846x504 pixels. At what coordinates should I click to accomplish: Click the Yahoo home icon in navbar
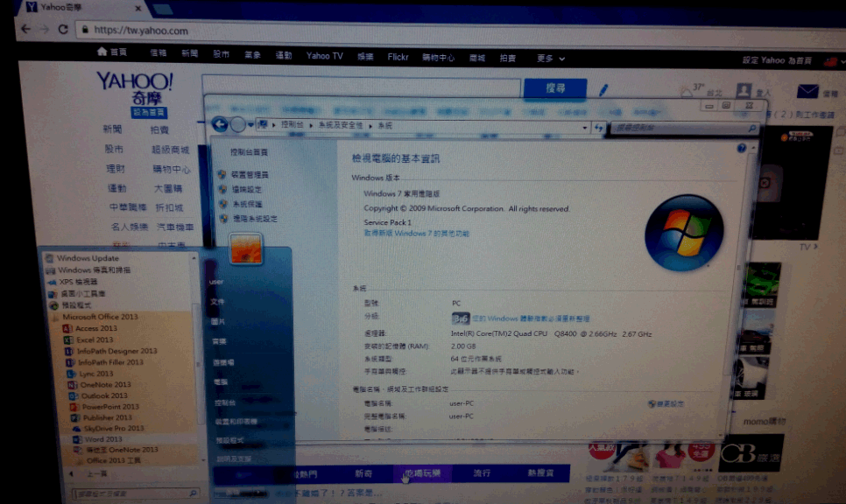tap(102, 52)
